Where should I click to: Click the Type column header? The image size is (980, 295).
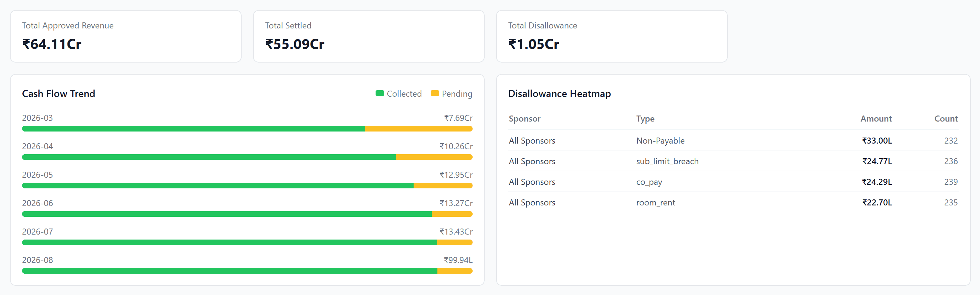645,119
